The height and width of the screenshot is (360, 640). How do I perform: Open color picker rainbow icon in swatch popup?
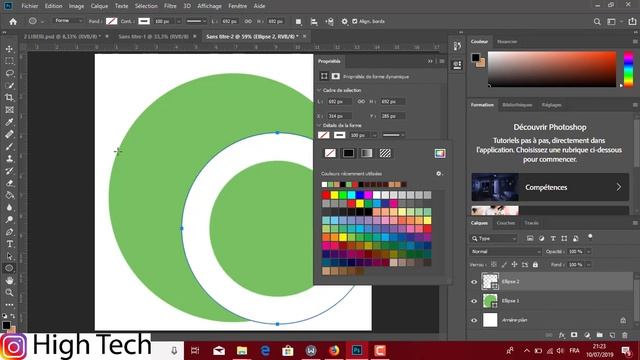[440, 153]
